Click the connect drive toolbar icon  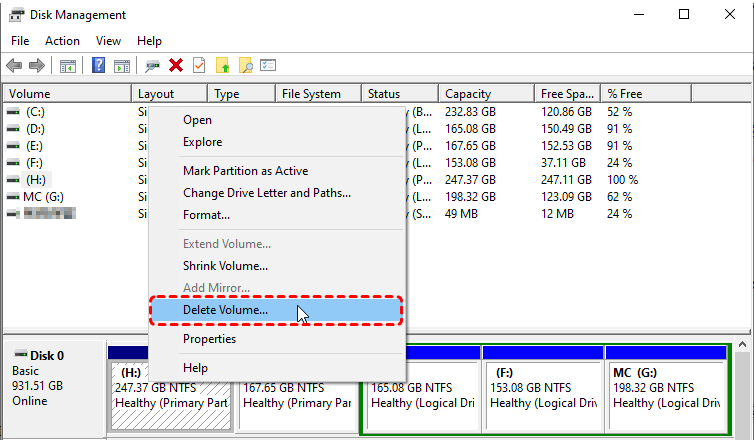pyautogui.click(x=153, y=66)
